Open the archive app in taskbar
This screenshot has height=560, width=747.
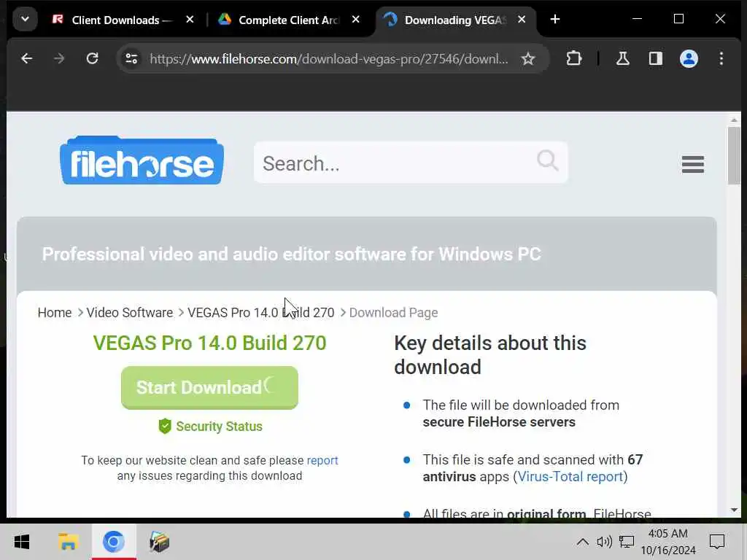(159, 542)
